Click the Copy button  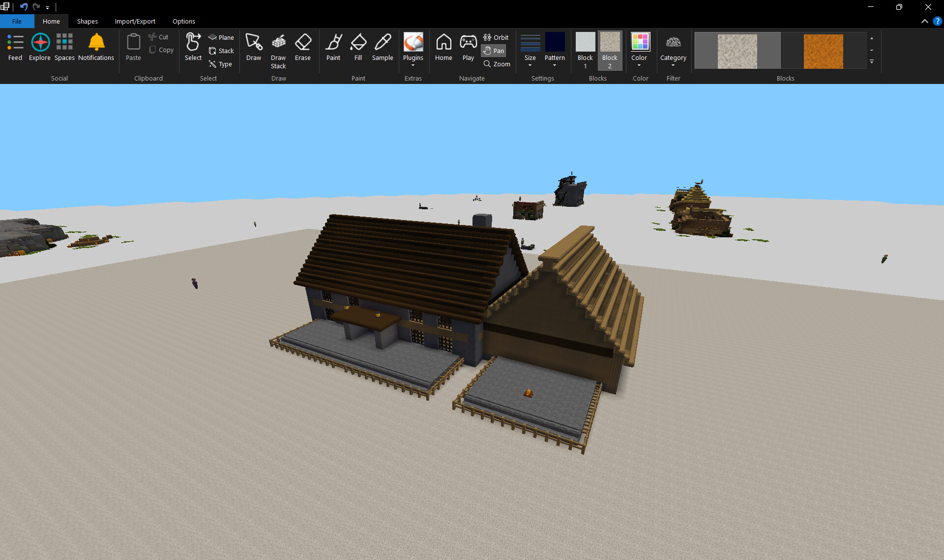[161, 50]
